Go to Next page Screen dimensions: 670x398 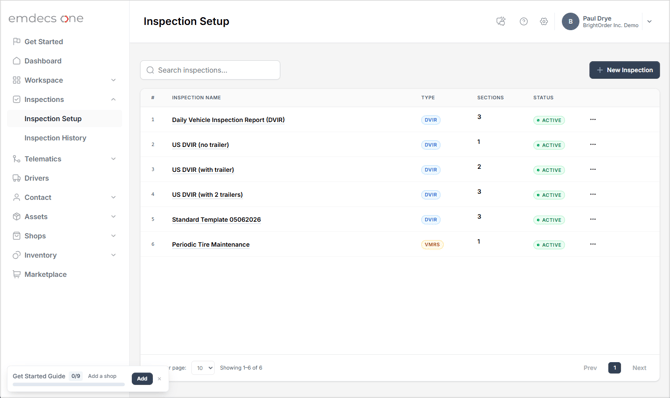point(639,368)
